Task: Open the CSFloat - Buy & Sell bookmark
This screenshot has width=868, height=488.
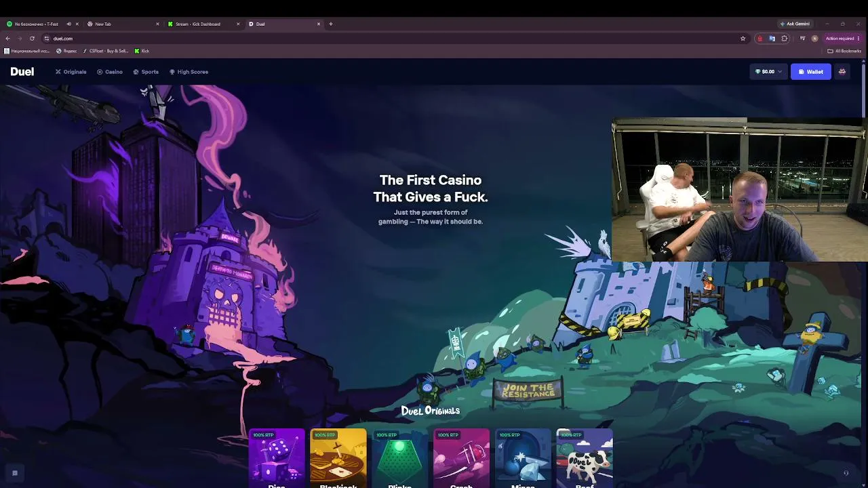Action: (105, 51)
